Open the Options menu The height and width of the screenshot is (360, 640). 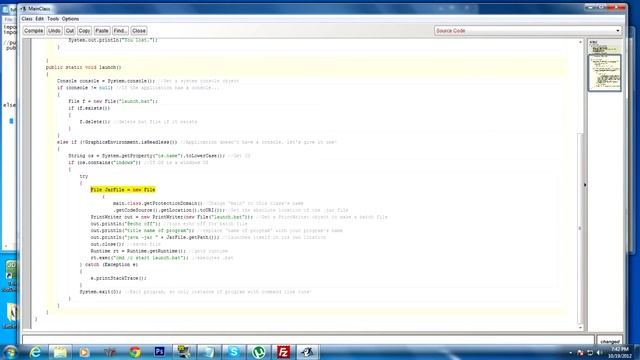pos(70,19)
